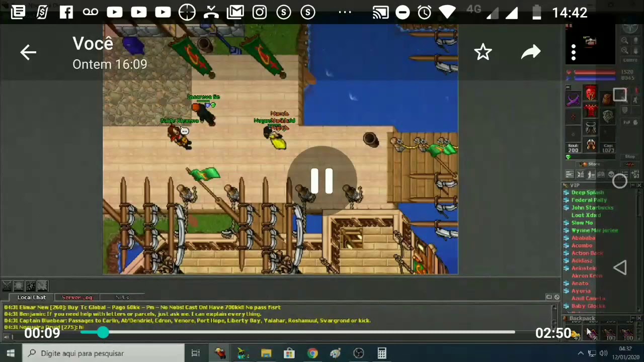Select the purple amulet slot
This screenshot has height=362, width=644.
[x=573, y=100]
